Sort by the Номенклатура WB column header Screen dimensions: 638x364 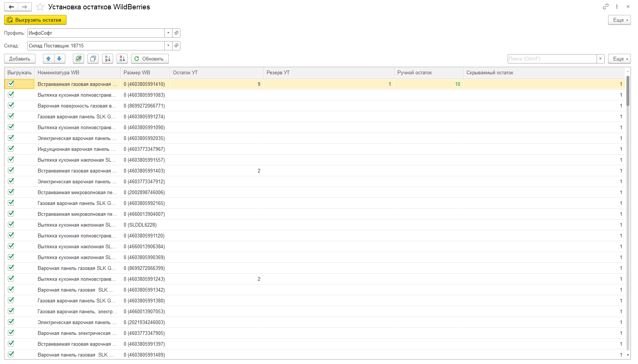pos(77,72)
